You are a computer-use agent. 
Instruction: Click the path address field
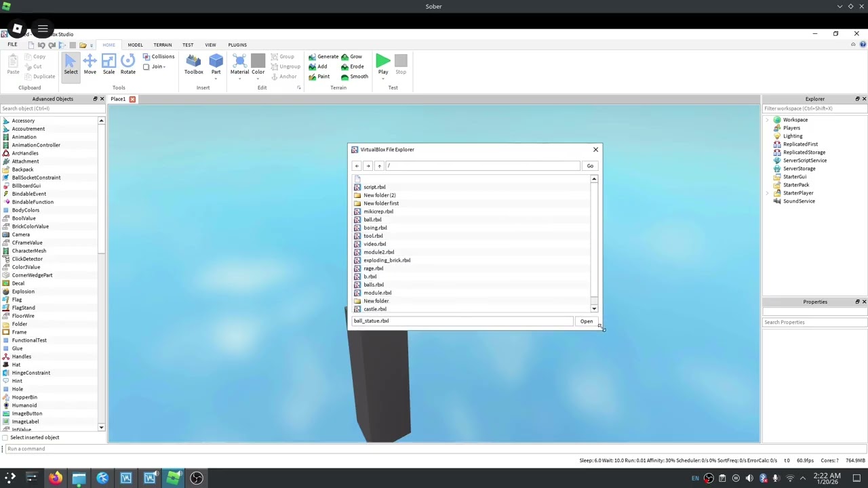coord(484,166)
